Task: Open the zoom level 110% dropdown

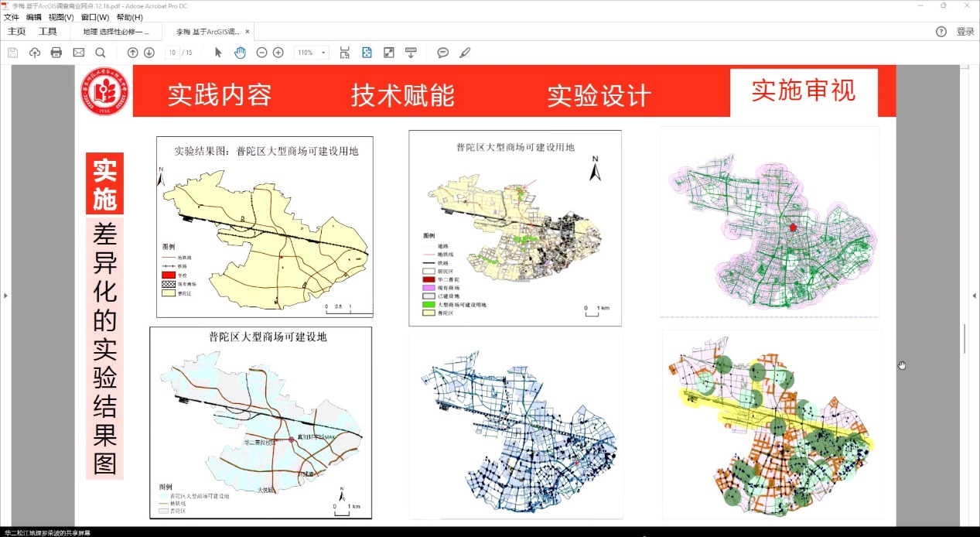Action: pos(311,53)
